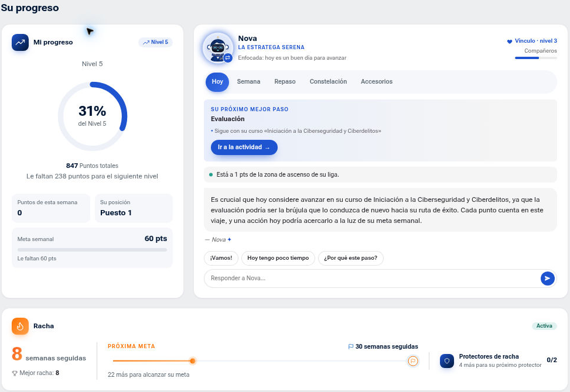Click the flag icon before 30 semanas seguidas
The width and height of the screenshot is (570, 392).
point(351,346)
